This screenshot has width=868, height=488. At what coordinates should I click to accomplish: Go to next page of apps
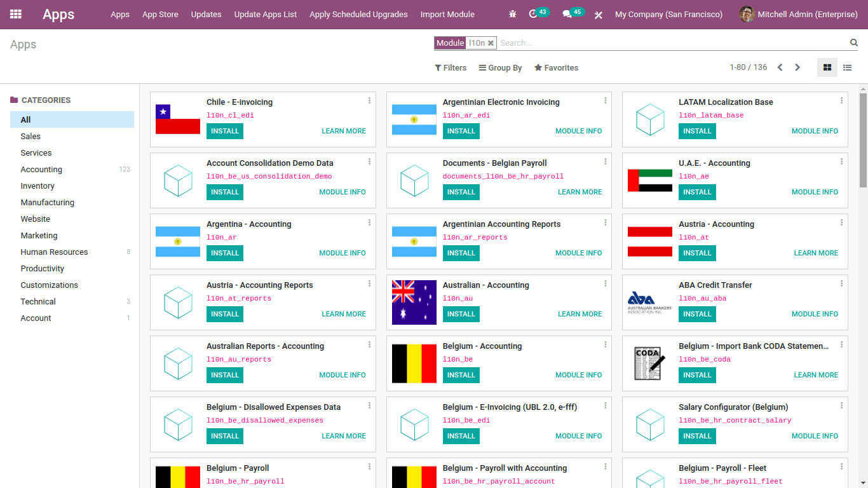click(x=797, y=67)
